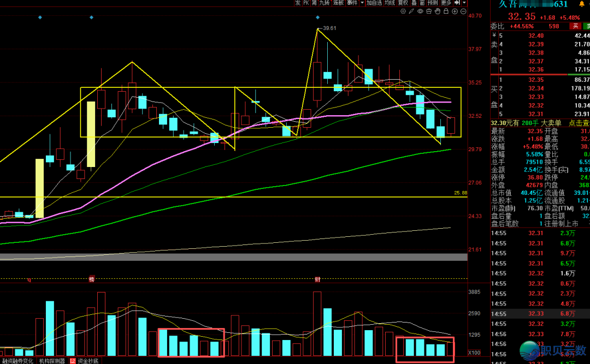
Task: Click 加自选 to add to watchlist
Action: (x=374, y=3)
